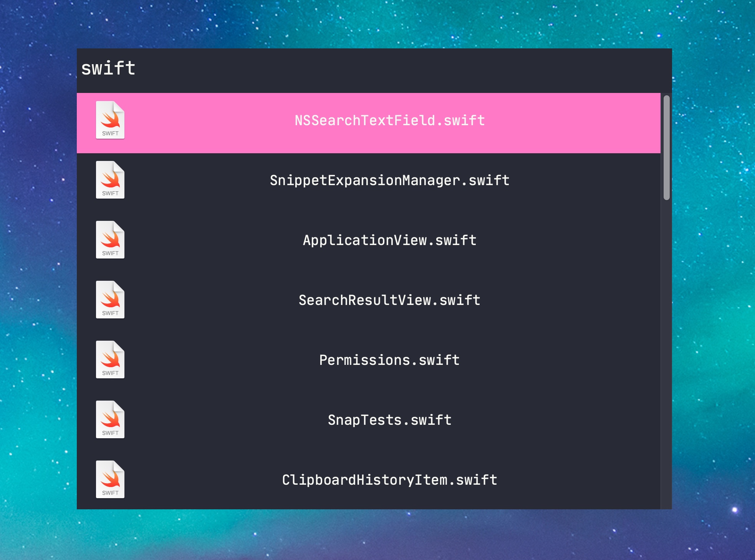
Task: Choose the Swift icon for Permissions.swift
Action: [110, 360]
